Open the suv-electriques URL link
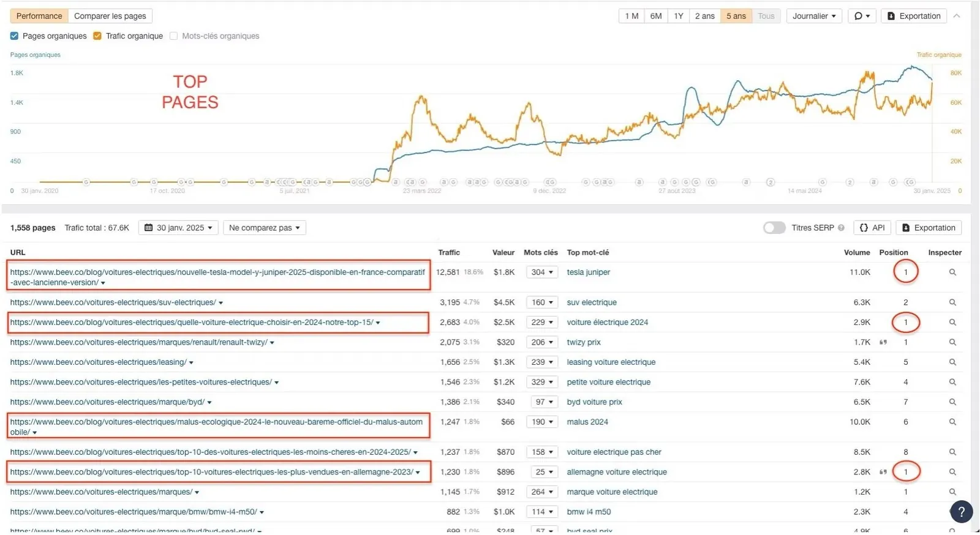 pyautogui.click(x=113, y=302)
